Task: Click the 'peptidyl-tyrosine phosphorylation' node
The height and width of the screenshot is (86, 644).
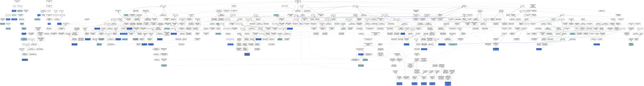Action: click(95, 39)
